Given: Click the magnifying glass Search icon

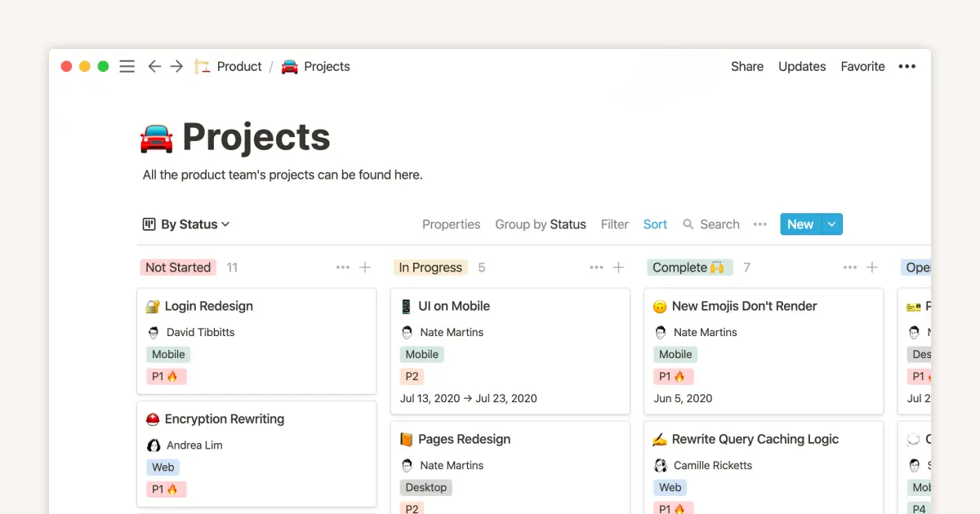Looking at the screenshot, I should (688, 224).
